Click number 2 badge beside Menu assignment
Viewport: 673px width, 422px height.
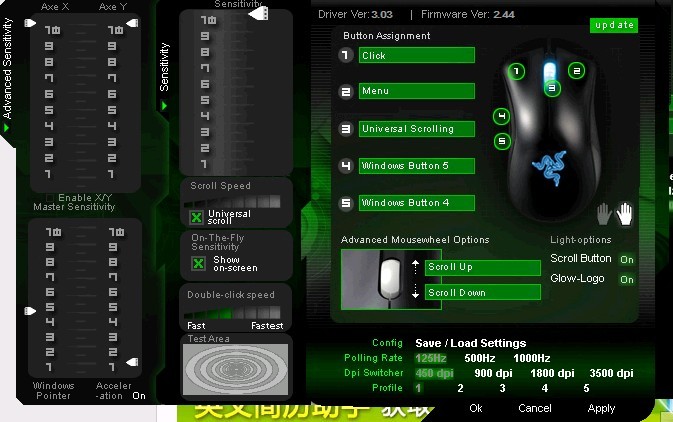(x=346, y=91)
